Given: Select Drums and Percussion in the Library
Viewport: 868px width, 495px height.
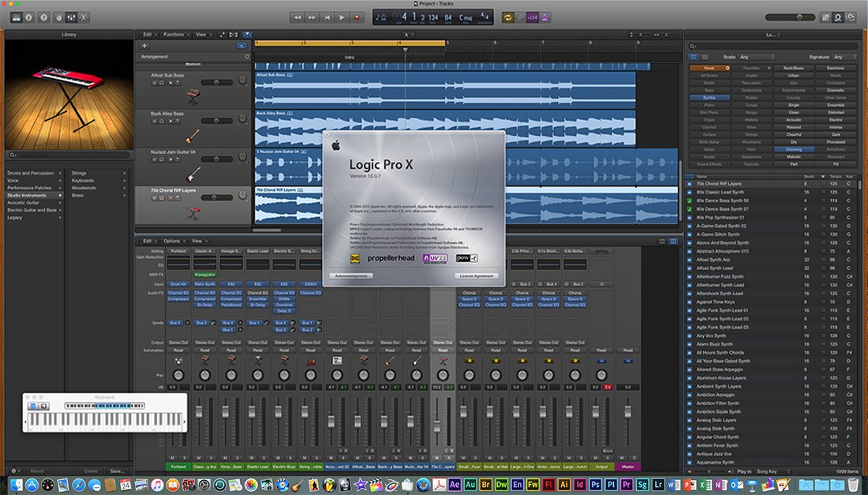Looking at the screenshot, I should tap(34, 174).
